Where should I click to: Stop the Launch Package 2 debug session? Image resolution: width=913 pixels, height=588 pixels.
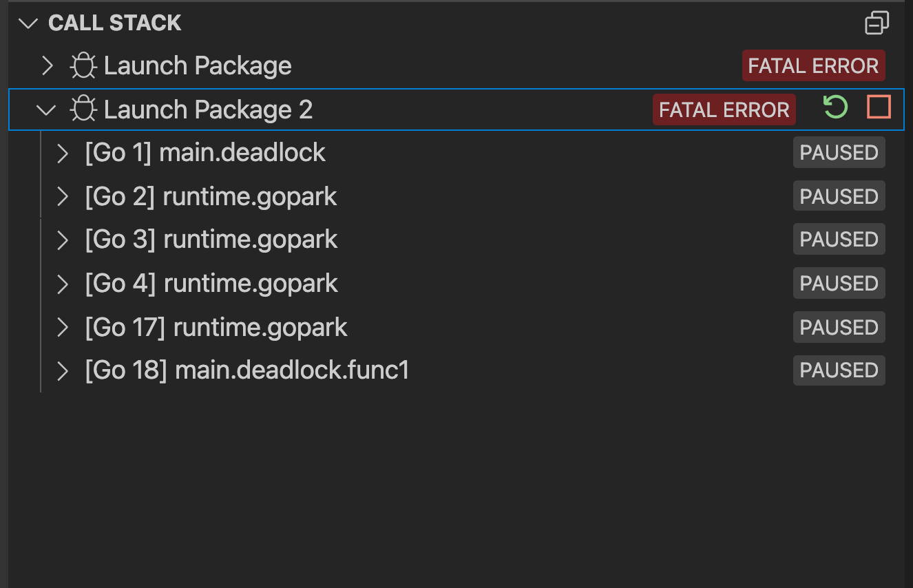click(x=879, y=107)
